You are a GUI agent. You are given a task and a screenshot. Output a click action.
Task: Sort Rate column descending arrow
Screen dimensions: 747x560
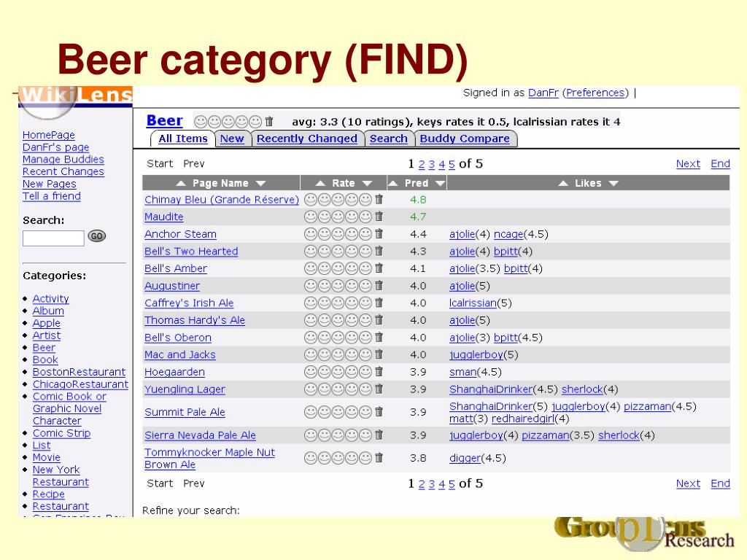367,183
